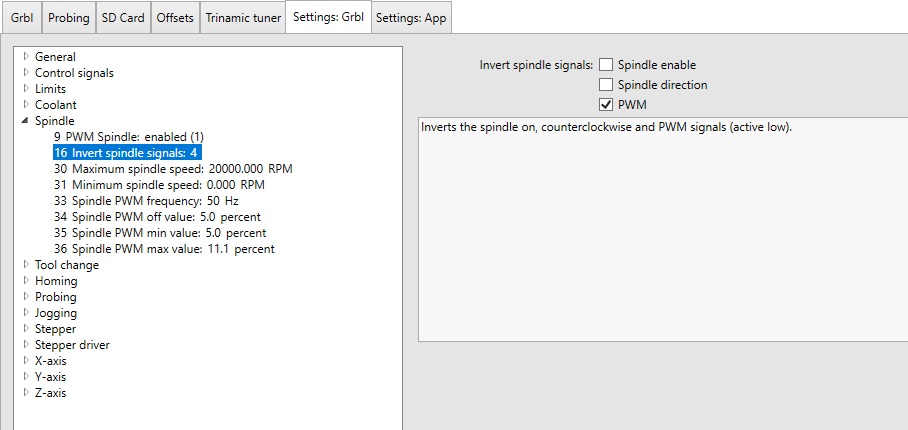Select setting 9 PWM Spindle enabled

pos(129,137)
